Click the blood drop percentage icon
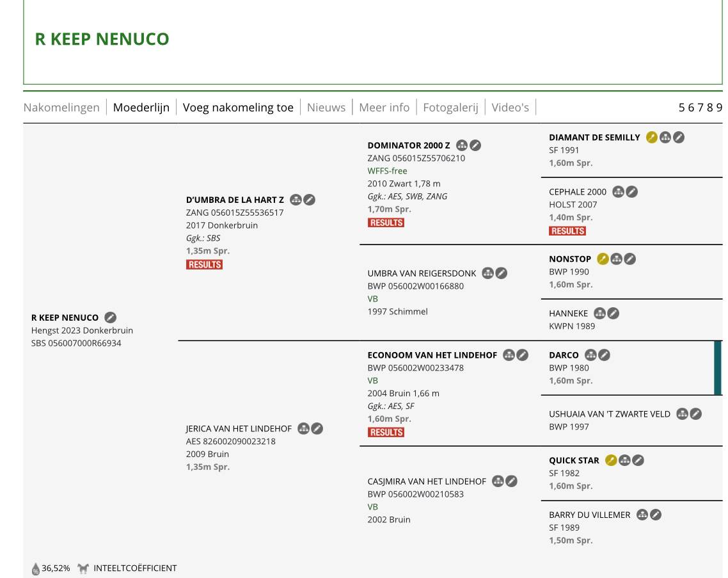The width and height of the screenshot is (728, 578). [36, 568]
